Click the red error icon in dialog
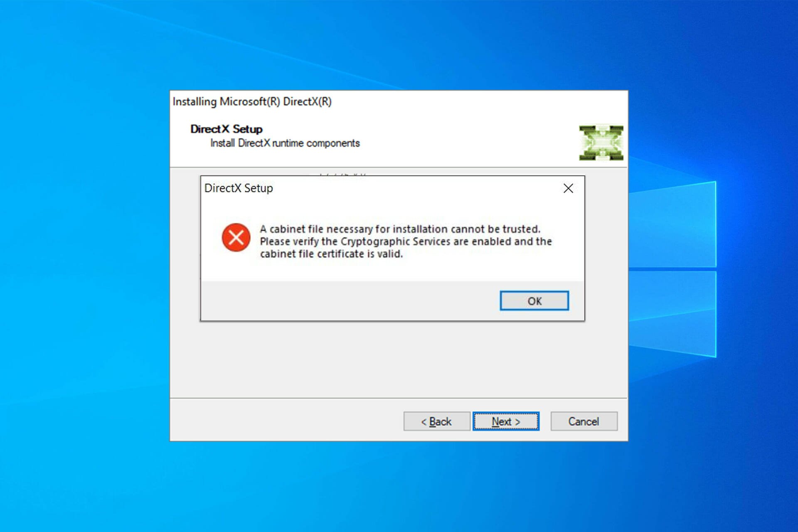The image size is (798, 532). (x=234, y=237)
